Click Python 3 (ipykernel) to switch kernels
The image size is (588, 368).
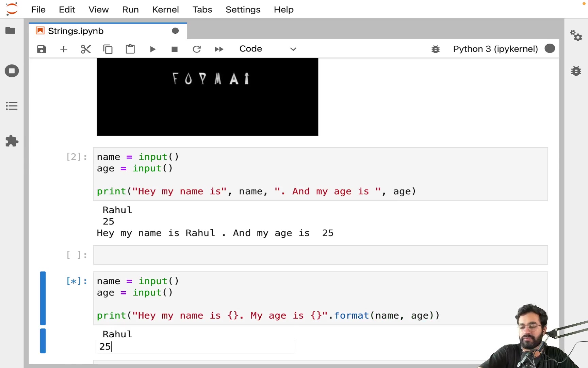pyautogui.click(x=495, y=49)
